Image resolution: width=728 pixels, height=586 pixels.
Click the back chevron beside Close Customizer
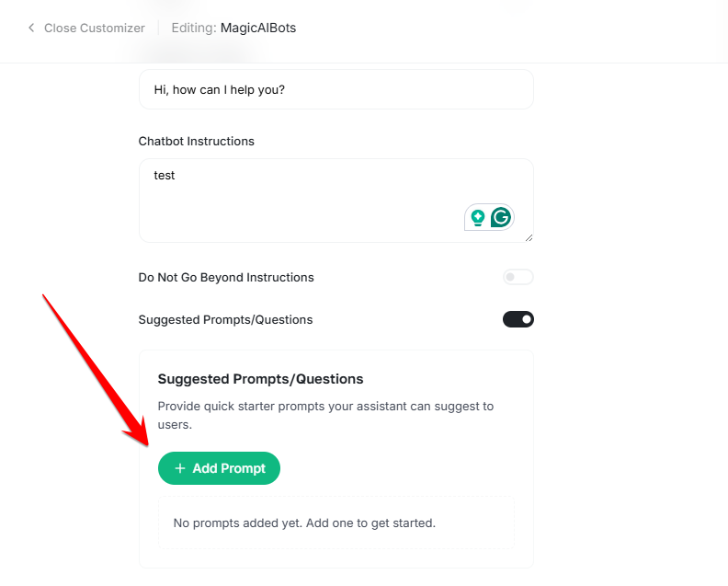coord(31,28)
